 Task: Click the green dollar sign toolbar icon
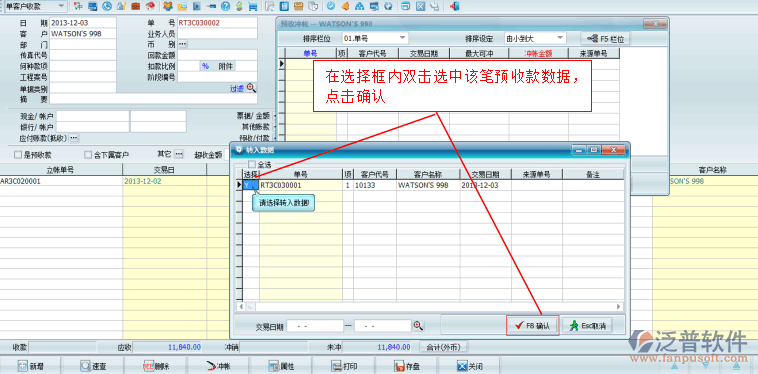coord(239,6)
